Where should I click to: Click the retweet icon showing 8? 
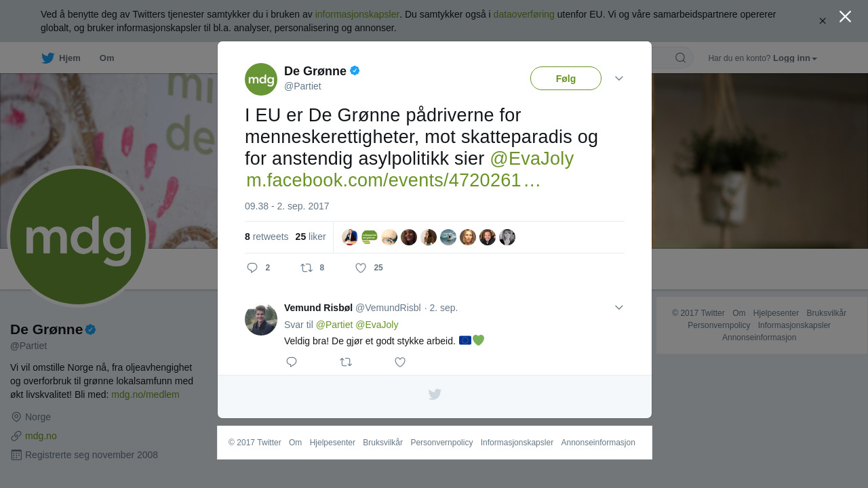[307, 268]
